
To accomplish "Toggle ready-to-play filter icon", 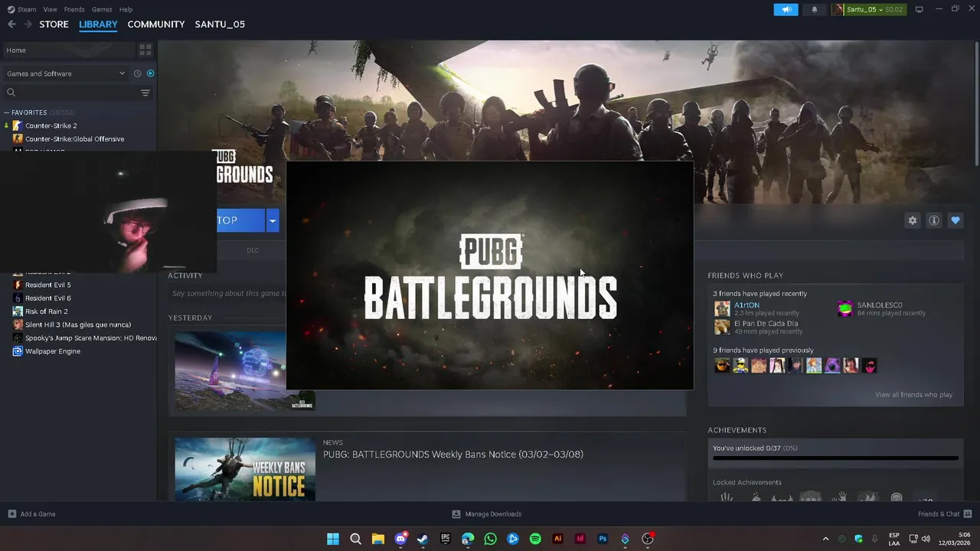I will (150, 73).
